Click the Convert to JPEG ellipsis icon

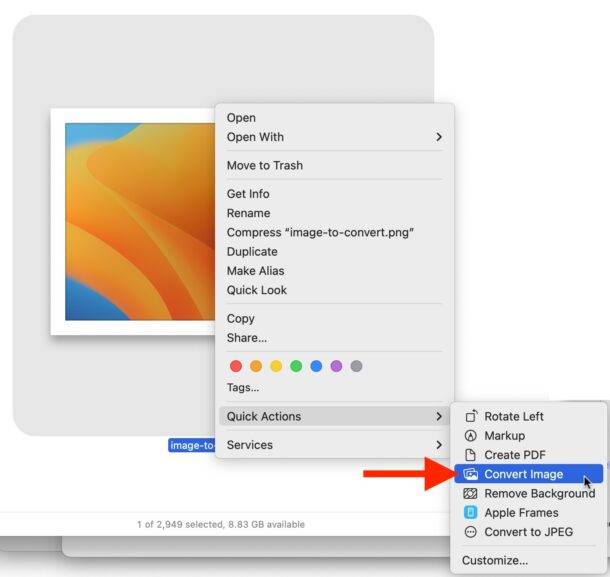[470, 532]
